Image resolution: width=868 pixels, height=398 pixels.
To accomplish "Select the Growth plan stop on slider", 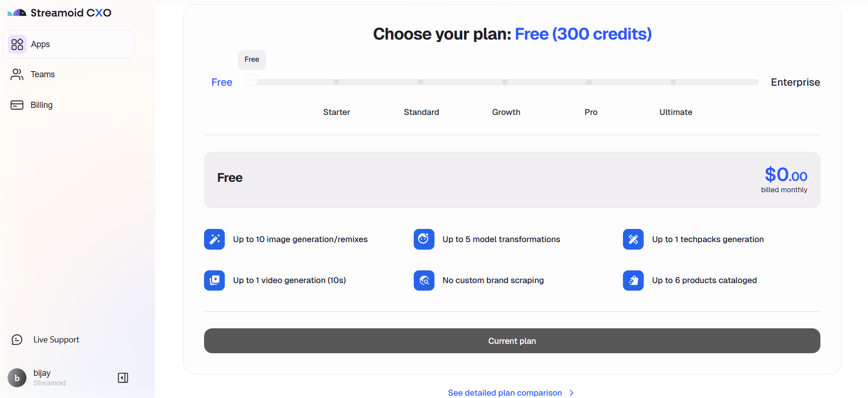I will [505, 82].
